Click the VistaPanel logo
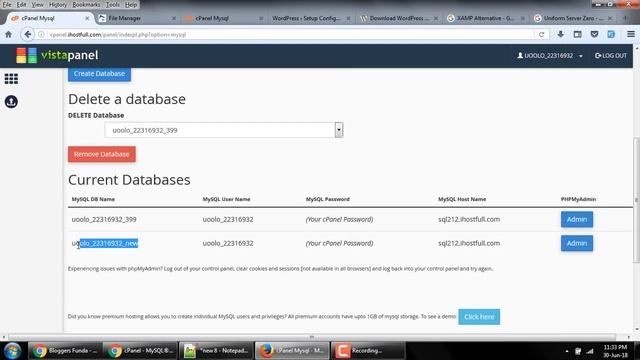The height and width of the screenshot is (360, 640). pyautogui.click(x=57, y=56)
